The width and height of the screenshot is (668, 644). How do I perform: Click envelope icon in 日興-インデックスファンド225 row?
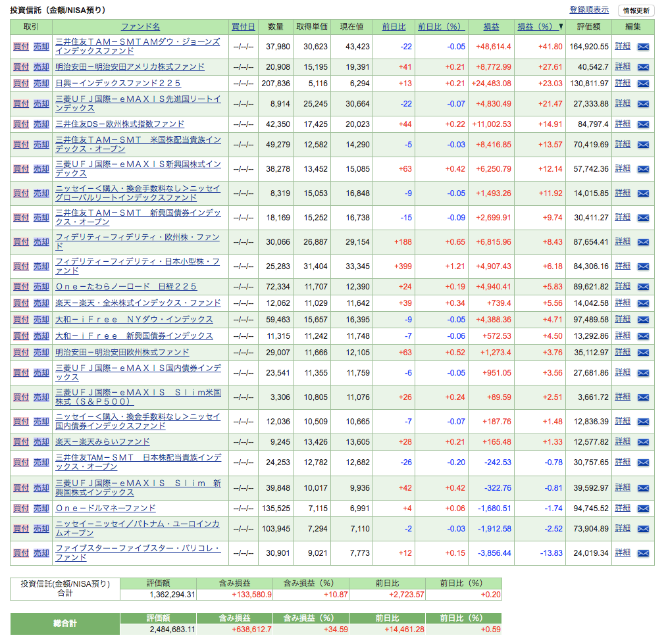click(x=643, y=84)
